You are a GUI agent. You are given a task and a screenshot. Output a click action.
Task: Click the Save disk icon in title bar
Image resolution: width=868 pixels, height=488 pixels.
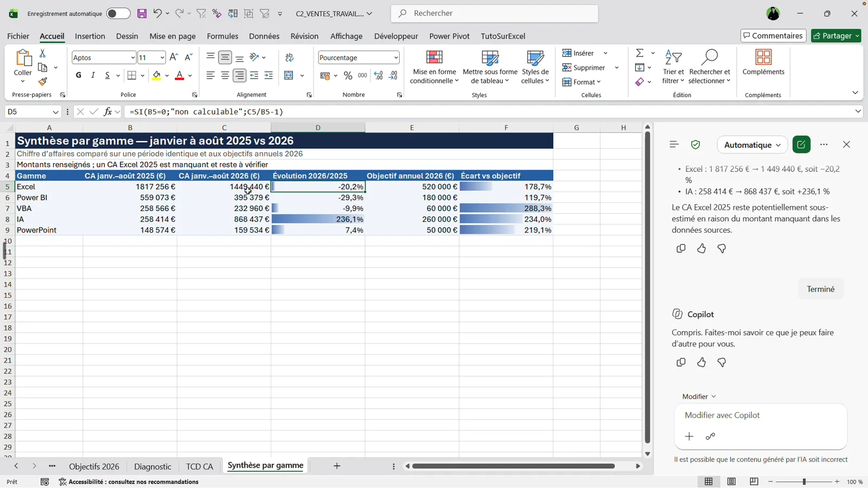[142, 14]
